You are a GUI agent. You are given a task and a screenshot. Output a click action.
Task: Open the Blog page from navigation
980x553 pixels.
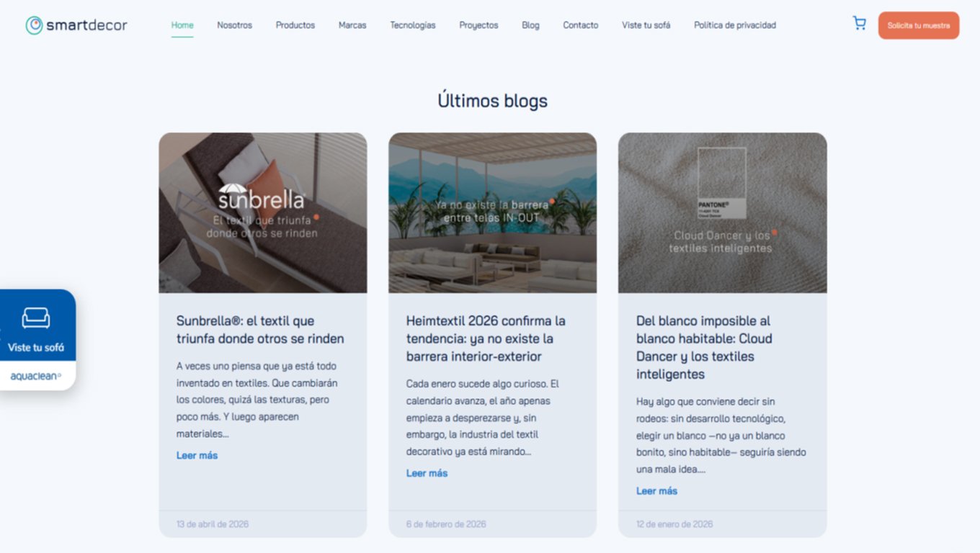[x=530, y=25]
